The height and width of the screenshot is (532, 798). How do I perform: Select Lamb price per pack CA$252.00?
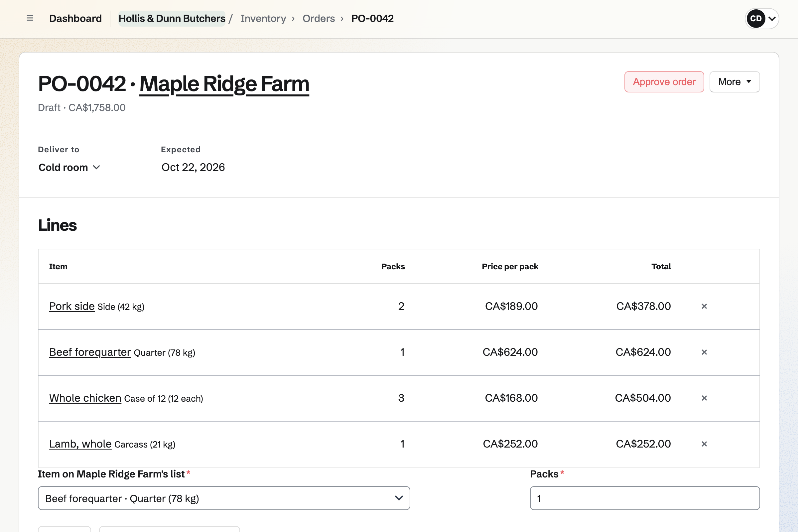coord(510,444)
